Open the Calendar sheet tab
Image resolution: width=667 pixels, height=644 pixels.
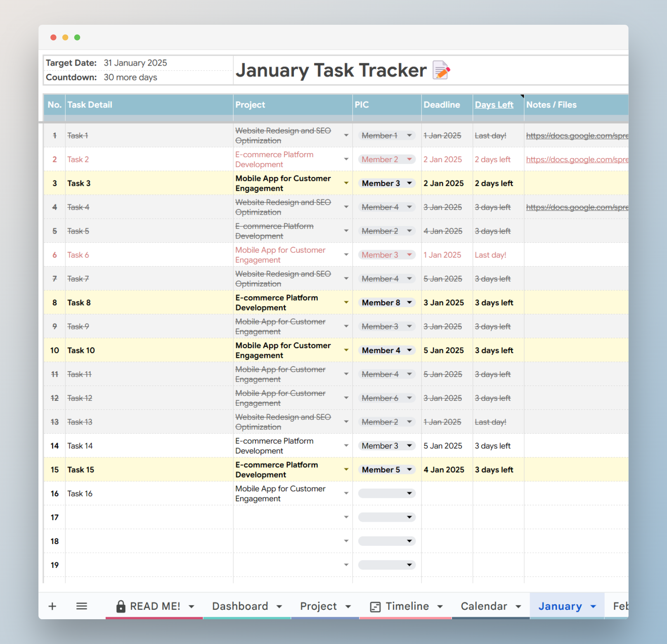tap(484, 606)
